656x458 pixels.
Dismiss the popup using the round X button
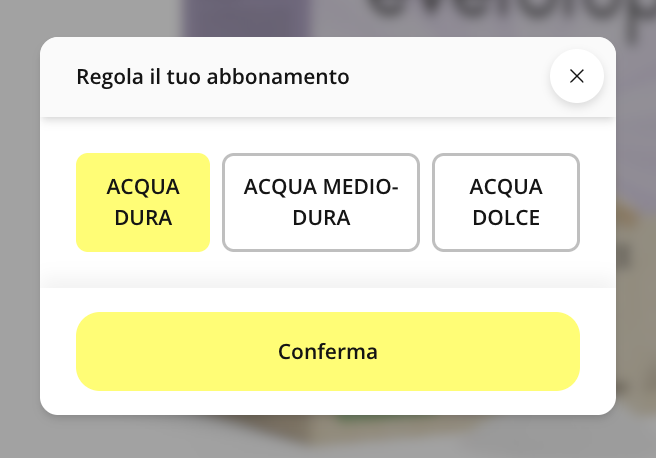click(x=576, y=76)
